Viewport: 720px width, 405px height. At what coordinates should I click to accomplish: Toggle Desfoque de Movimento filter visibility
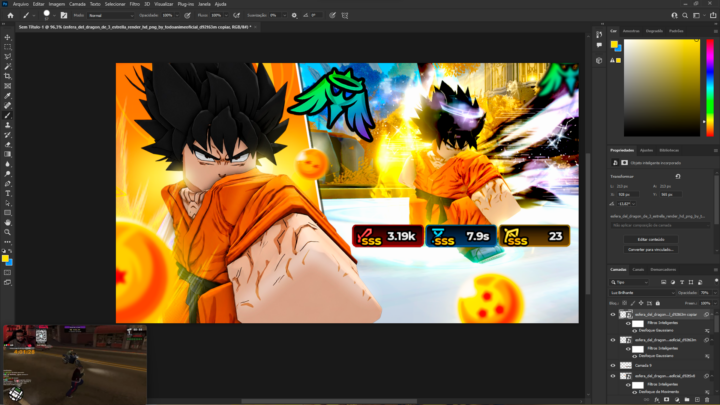click(635, 392)
